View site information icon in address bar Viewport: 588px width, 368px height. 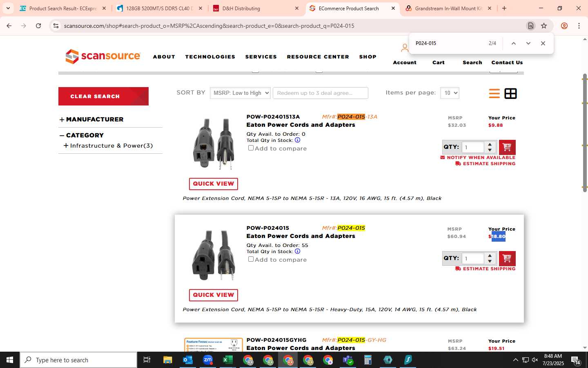click(56, 26)
